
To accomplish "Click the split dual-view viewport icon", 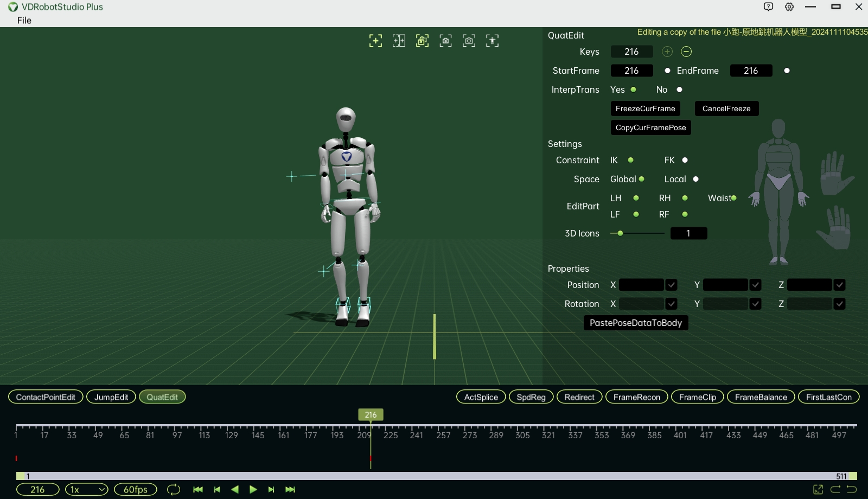I will coord(399,41).
